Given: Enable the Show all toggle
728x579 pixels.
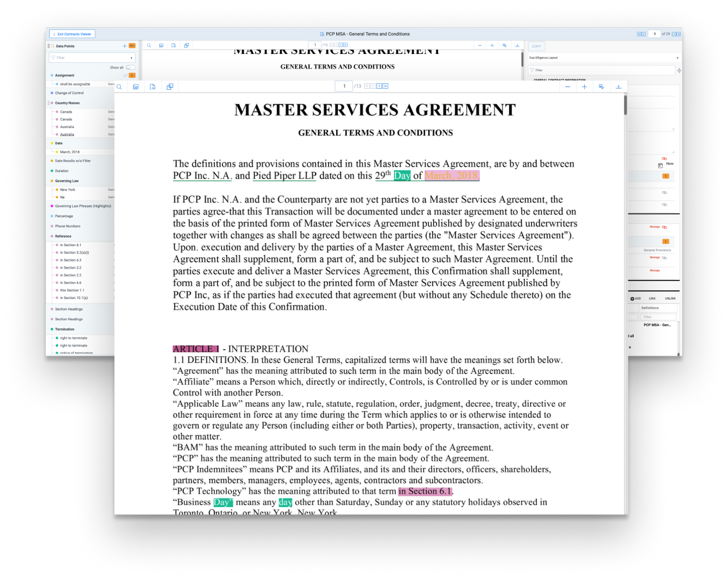Looking at the screenshot, I should [131, 68].
